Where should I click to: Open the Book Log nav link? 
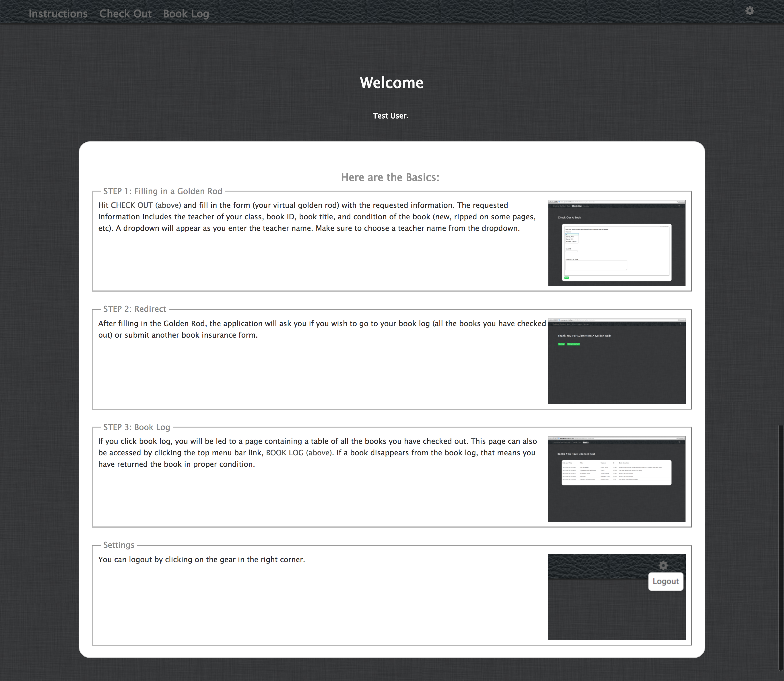[186, 14]
